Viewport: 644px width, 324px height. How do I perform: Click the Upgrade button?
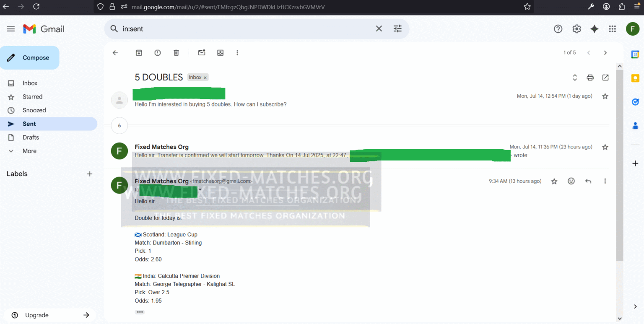point(50,315)
